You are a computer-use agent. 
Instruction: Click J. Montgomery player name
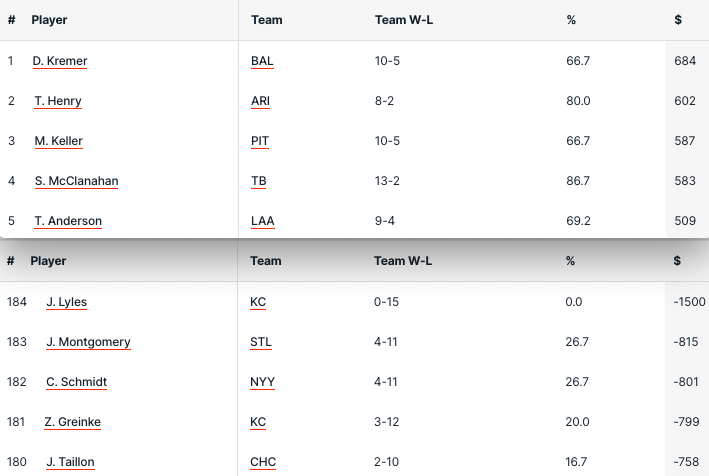click(88, 342)
